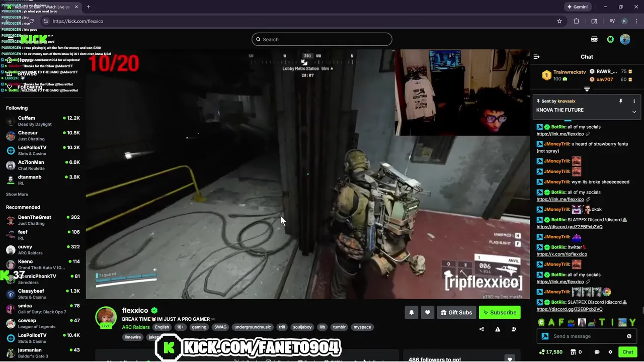Image resolution: width=644 pixels, height=362 pixels.
Task: Open Trainwreckstv leaderboard entry
Action: coord(563,75)
